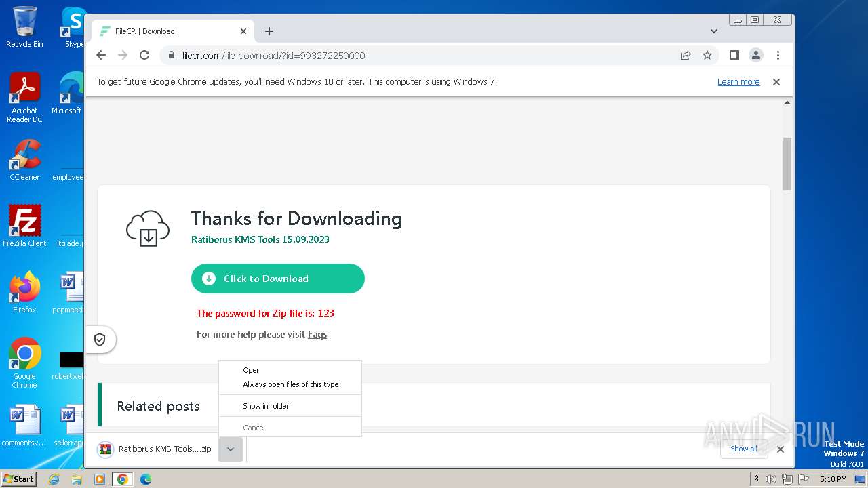
Task: Expand the tab search chevron
Action: tap(713, 31)
